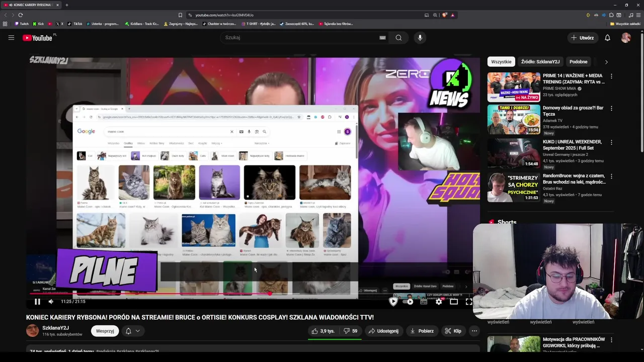The image size is (644, 362).
Task: Open the Kick bookmark
Action: pyautogui.click(x=38, y=24)
